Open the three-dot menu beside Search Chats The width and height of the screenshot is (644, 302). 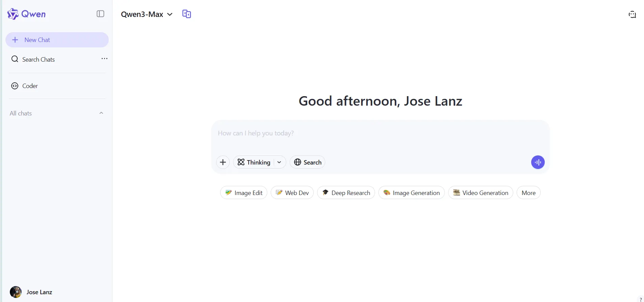click(104, 59)
